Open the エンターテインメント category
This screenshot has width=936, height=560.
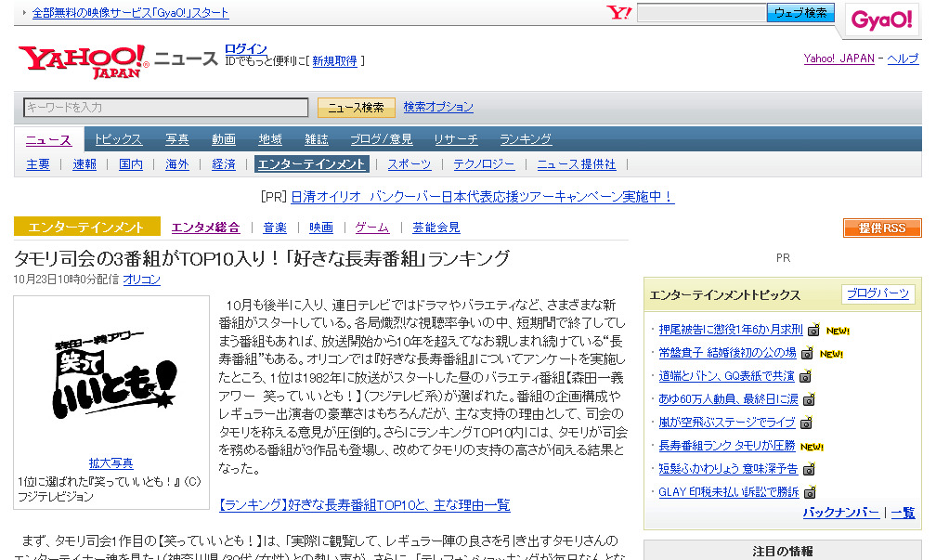point(312,164)
